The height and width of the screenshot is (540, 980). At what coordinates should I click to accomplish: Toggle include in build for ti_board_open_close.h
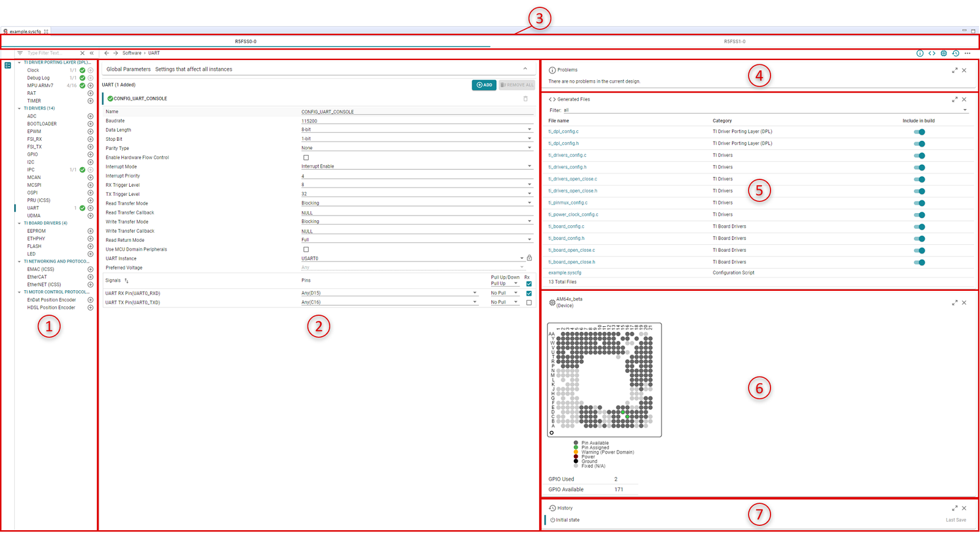(919, 262)
